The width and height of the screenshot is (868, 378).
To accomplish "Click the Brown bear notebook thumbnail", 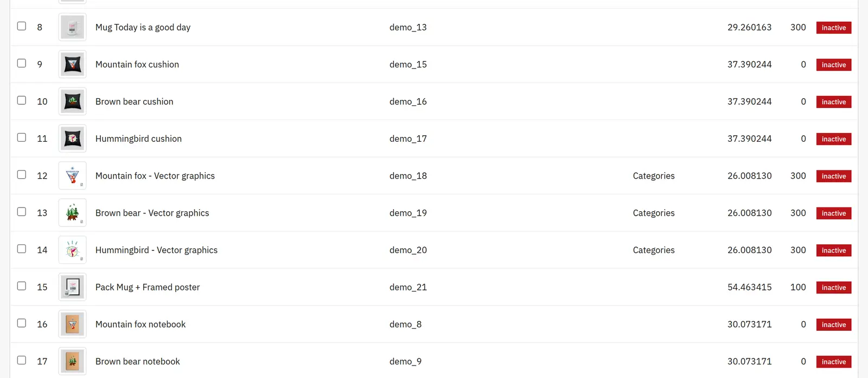I will (72, 361).
